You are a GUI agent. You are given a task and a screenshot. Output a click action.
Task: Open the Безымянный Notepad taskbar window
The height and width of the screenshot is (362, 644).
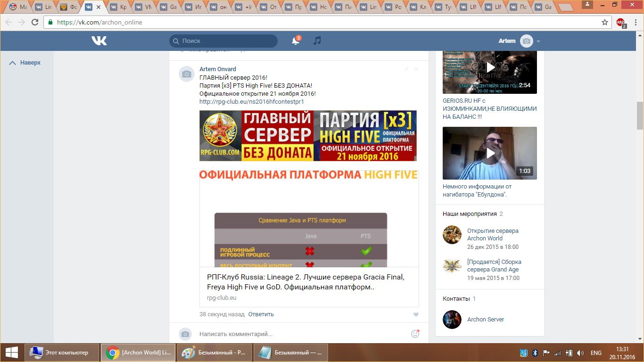coord(290,353)
